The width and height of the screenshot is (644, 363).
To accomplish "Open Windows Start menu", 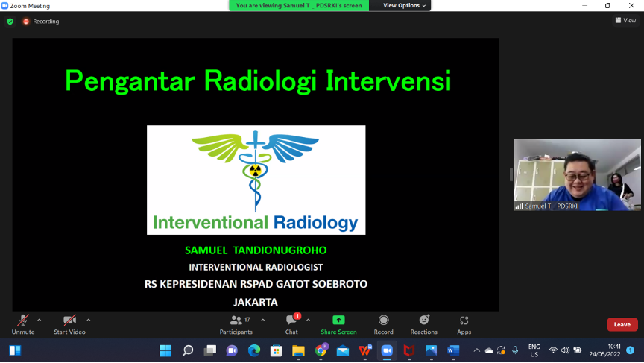I will click(x=165, y=350).
